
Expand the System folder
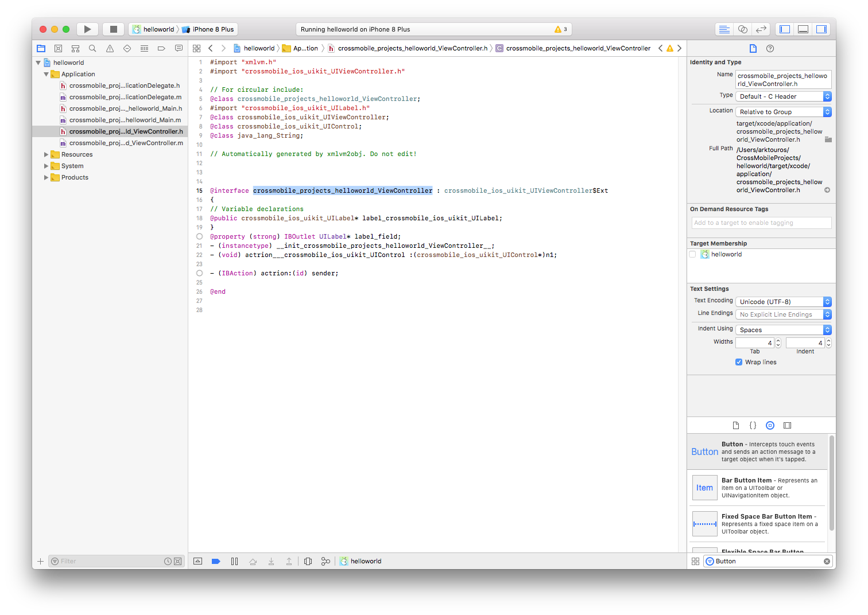pyautogui.click(x=46, y=166)
